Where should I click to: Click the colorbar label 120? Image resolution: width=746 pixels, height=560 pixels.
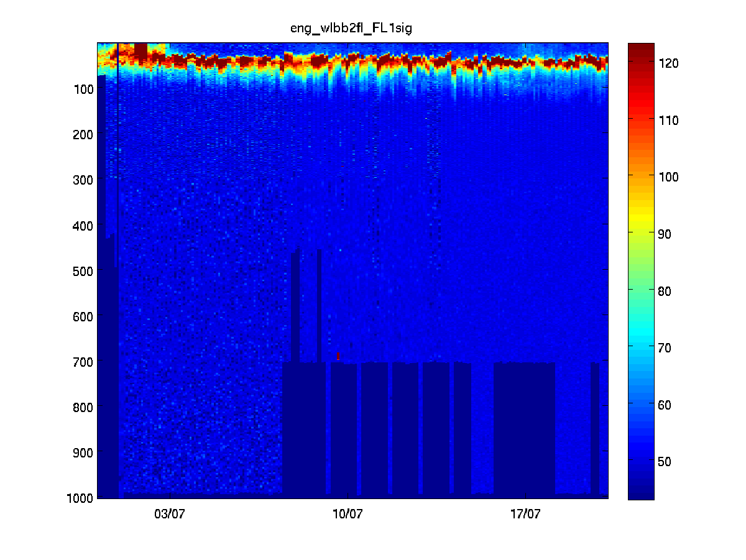pyautogui.click(x=669, y=63)
